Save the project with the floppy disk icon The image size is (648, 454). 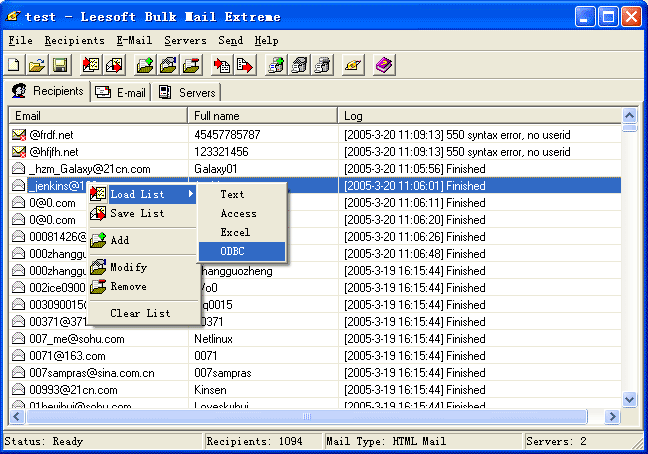pos(60,65)
